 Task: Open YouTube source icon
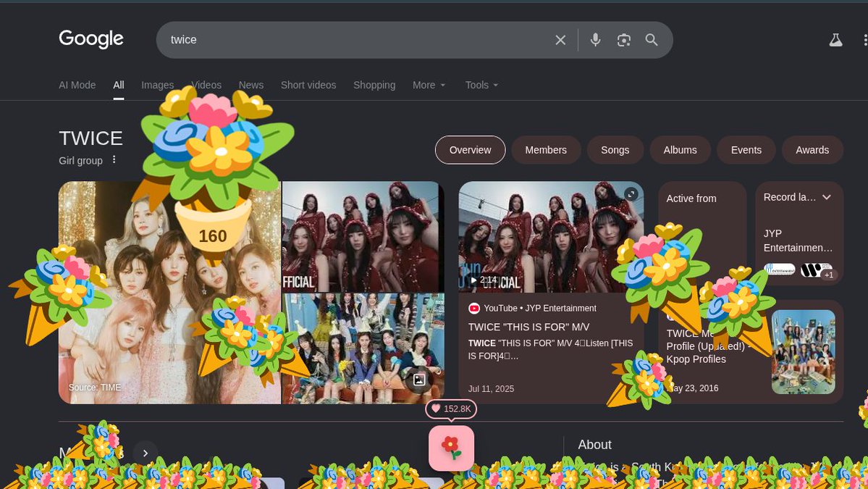[x=474, y=309]
